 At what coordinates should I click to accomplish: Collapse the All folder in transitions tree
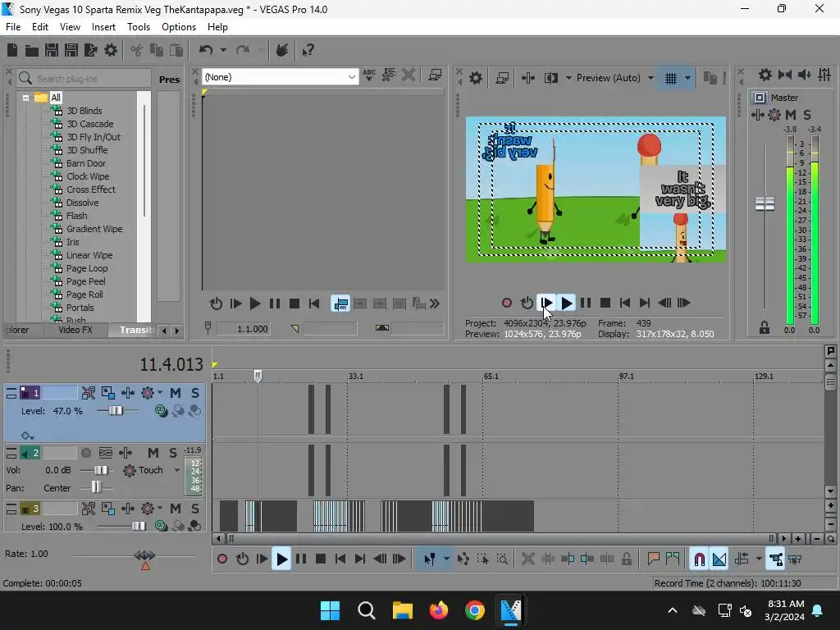click(x=25, y=98)
